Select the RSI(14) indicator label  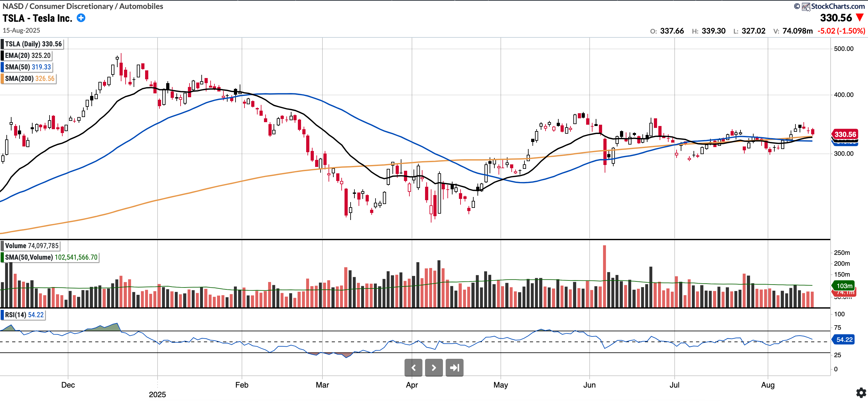(24, 315)
